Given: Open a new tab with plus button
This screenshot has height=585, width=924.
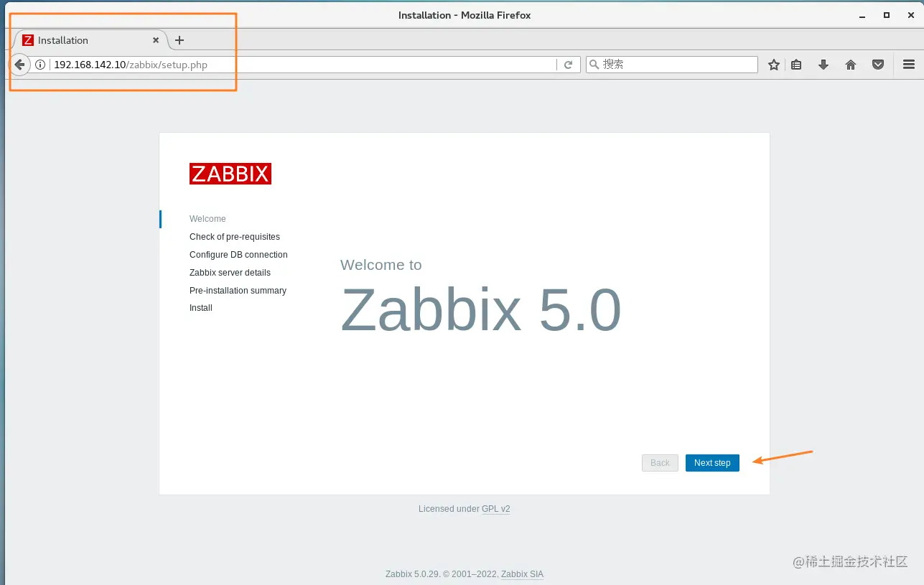Looking at the screenshot, I should pyautogui.click(x=179, y=40).
